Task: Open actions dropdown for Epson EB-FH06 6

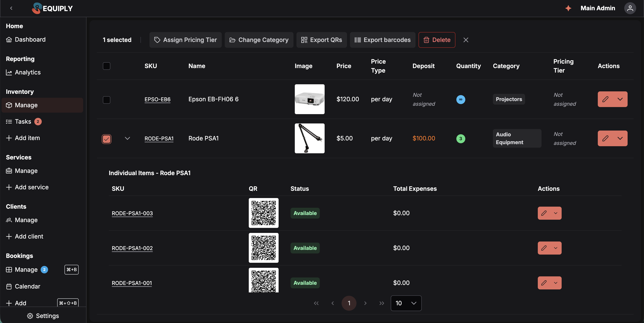Action: click(x=620, y=99)
